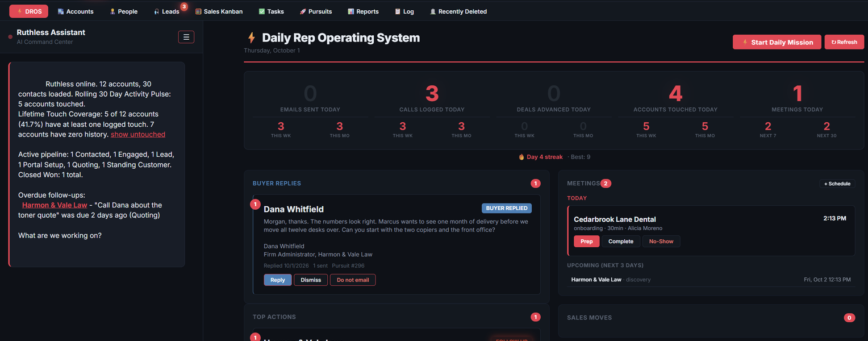Screen dimensions: 868x341
Task: Click the BUYER REPLIED tag
Action: pos(507,208)
